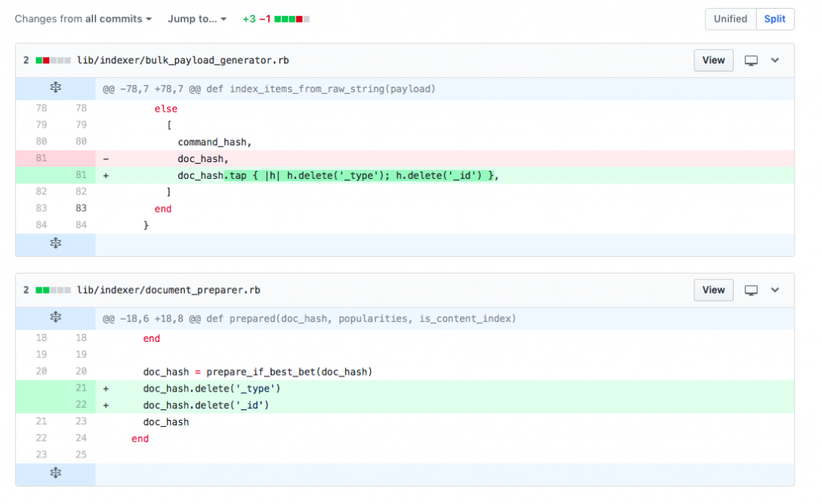The image size is (822, 504).
Task: Expand hidden lines above line 18 in document_preparer.rb
Action: coord(55,318)
